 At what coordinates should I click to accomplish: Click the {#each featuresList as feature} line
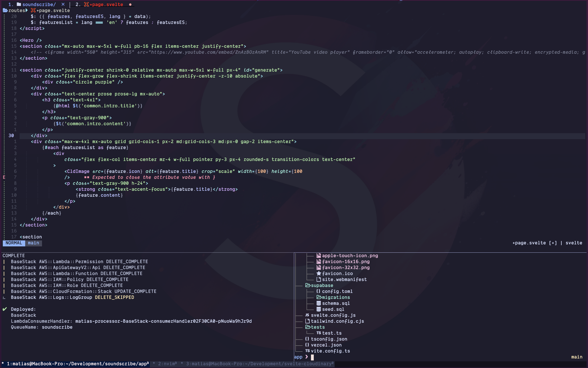pyautogui.click(x=85, y=148)
